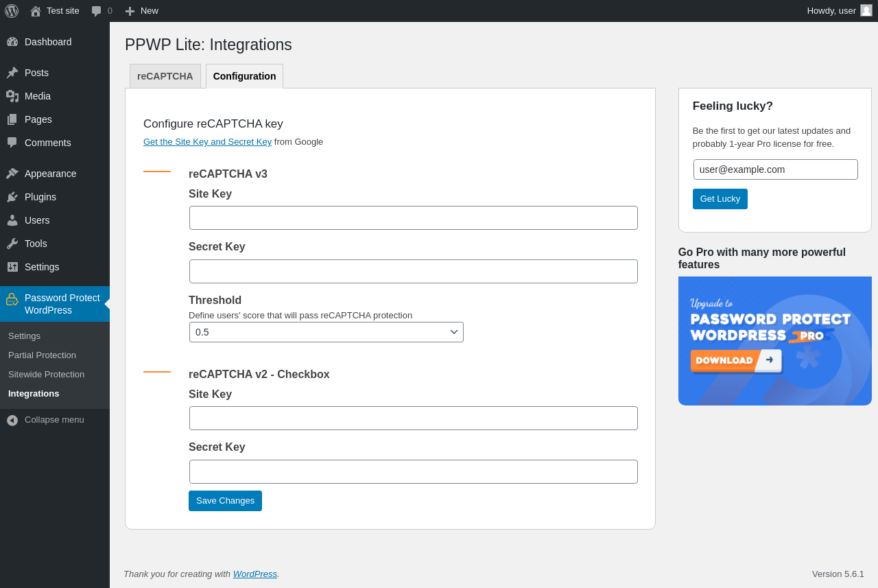Screen dimensions: 878x588
Task: Open the Dashboard icon in sidebar
Action: tap(12, 42)
